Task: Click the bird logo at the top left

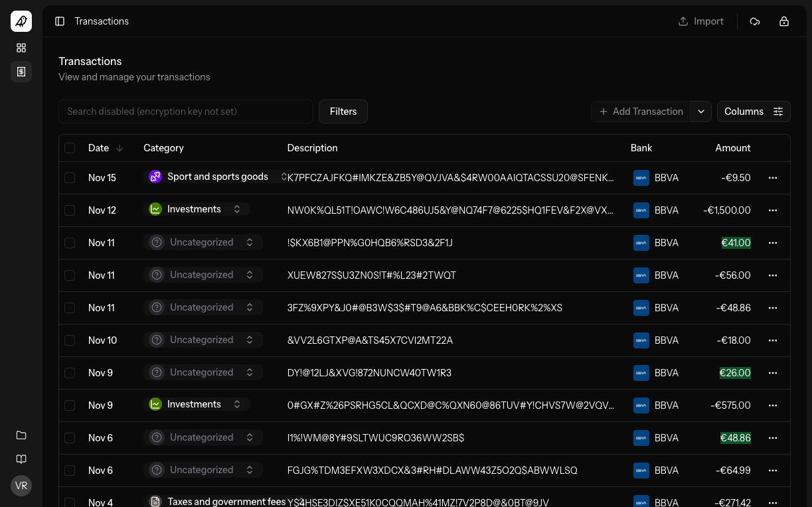Action: 21,21
